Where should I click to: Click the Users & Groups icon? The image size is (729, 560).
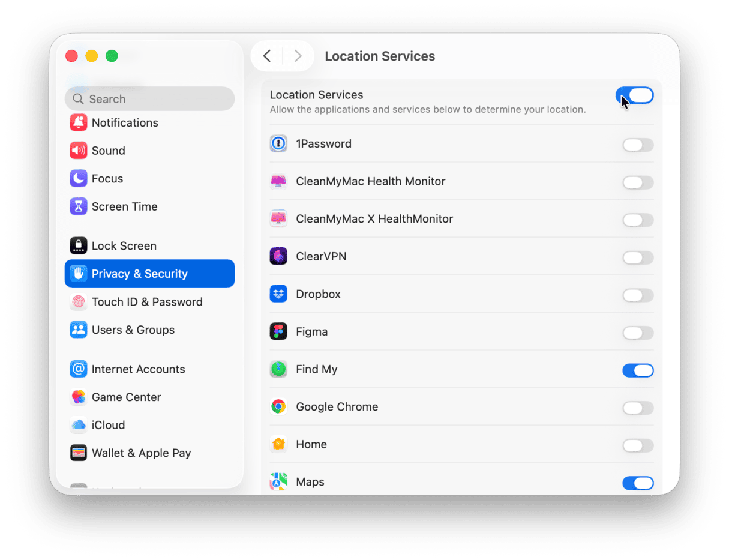tap(79, 330)
